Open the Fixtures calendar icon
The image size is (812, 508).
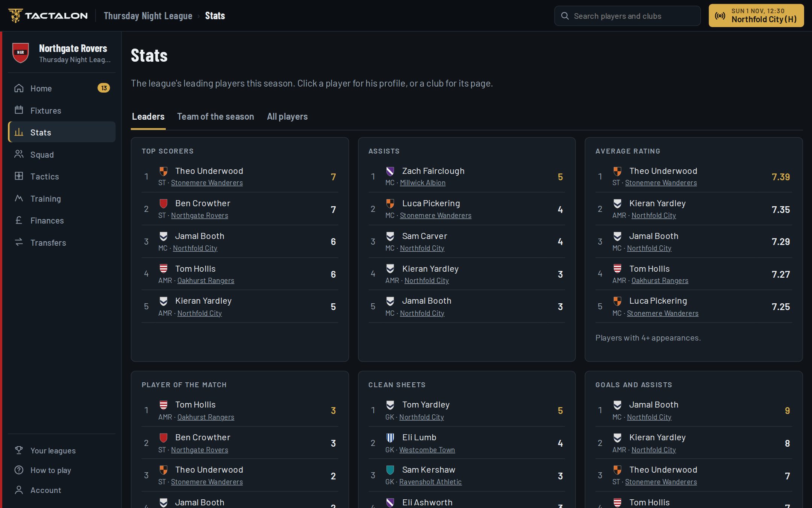coord(19,110)
